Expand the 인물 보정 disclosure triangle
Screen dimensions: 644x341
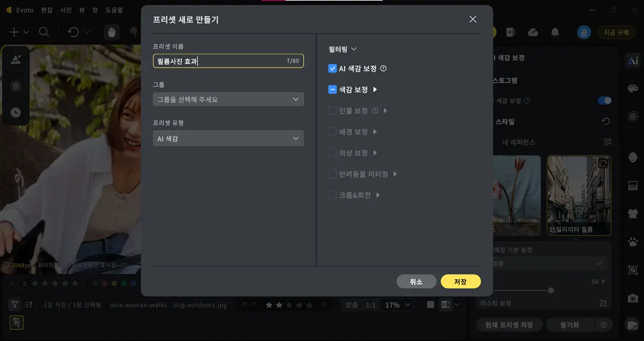[386, 111]
